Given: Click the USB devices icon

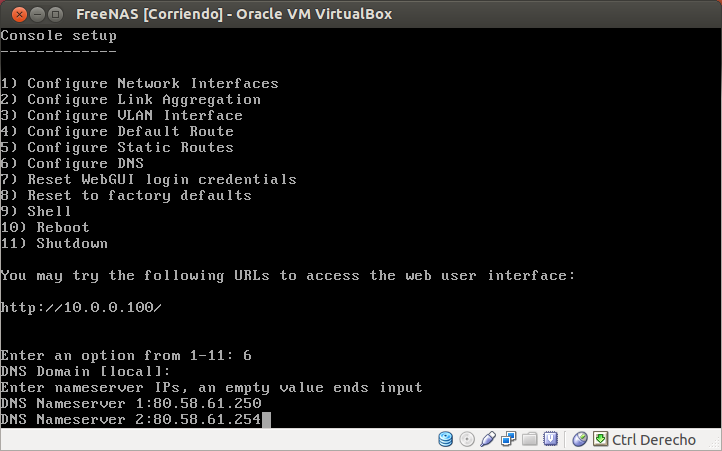Looking at the screenshot, I should 488,439.
